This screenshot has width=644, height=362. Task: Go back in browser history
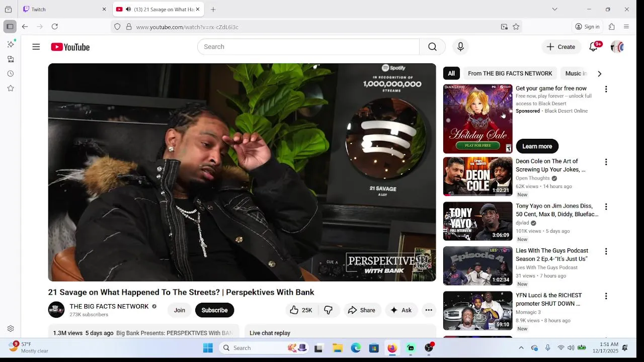coord(25,27)
